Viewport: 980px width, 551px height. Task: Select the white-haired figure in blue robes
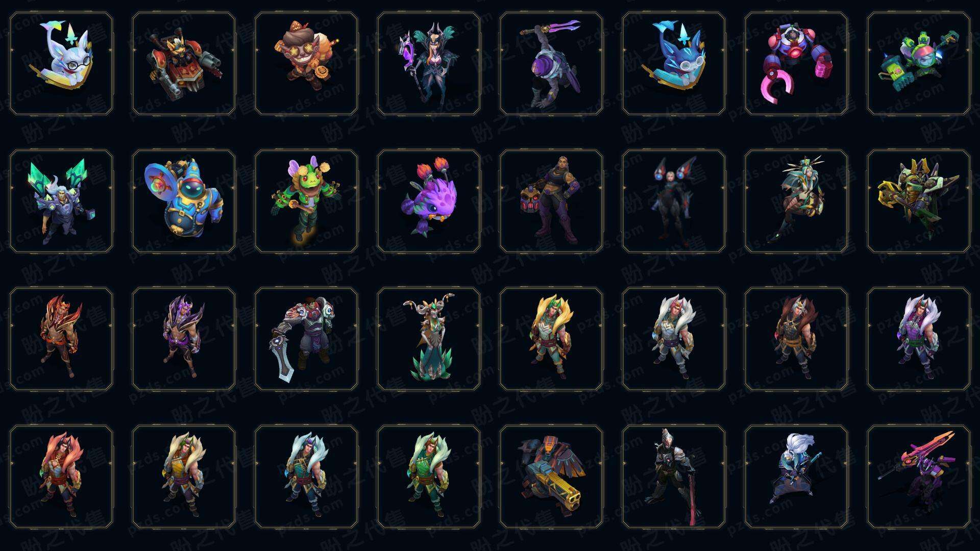click(796, 477)
